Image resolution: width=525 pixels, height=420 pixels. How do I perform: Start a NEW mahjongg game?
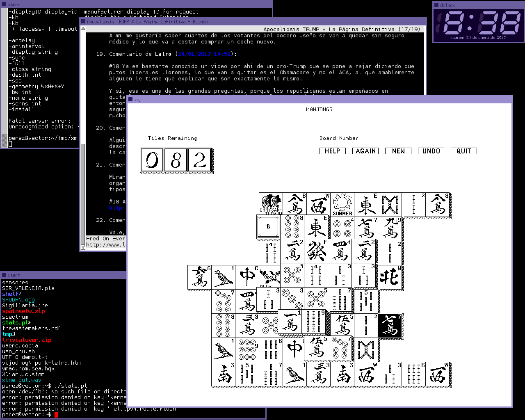click(398, 151)
